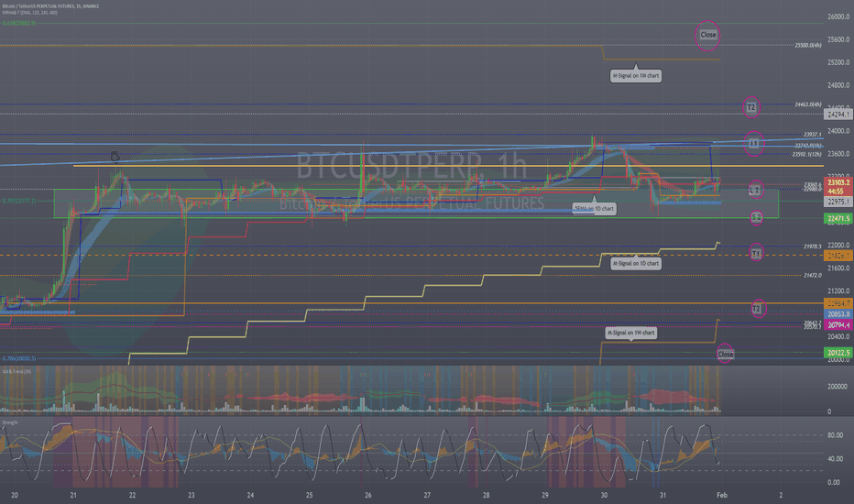The height and width of the screenshot is (504, 854).
Task: Click the T1 label near the 21978.5 line
Action: point(756,254)
